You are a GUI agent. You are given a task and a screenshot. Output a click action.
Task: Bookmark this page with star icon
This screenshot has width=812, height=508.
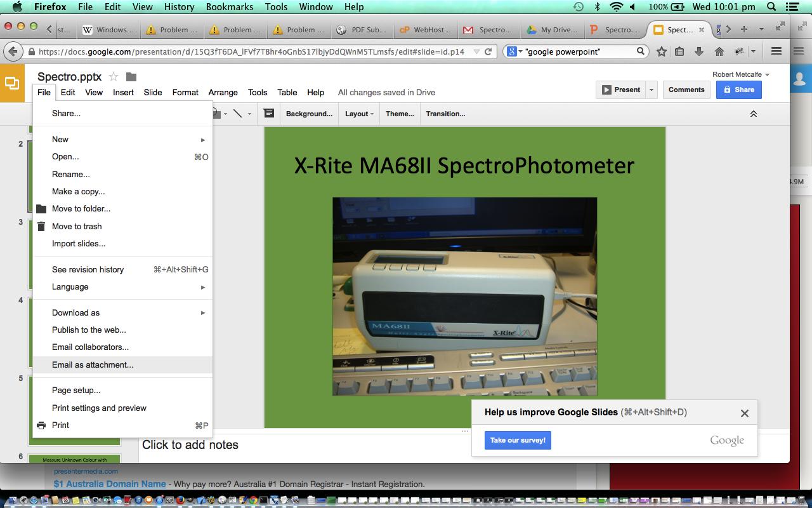pyautogui.click(x=661, y=51)
